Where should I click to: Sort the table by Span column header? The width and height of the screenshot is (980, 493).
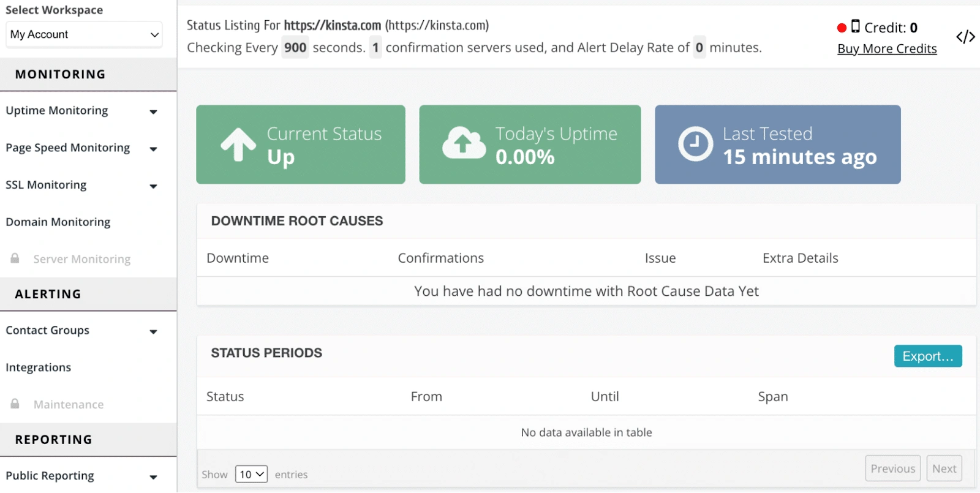tap(772, 397)
